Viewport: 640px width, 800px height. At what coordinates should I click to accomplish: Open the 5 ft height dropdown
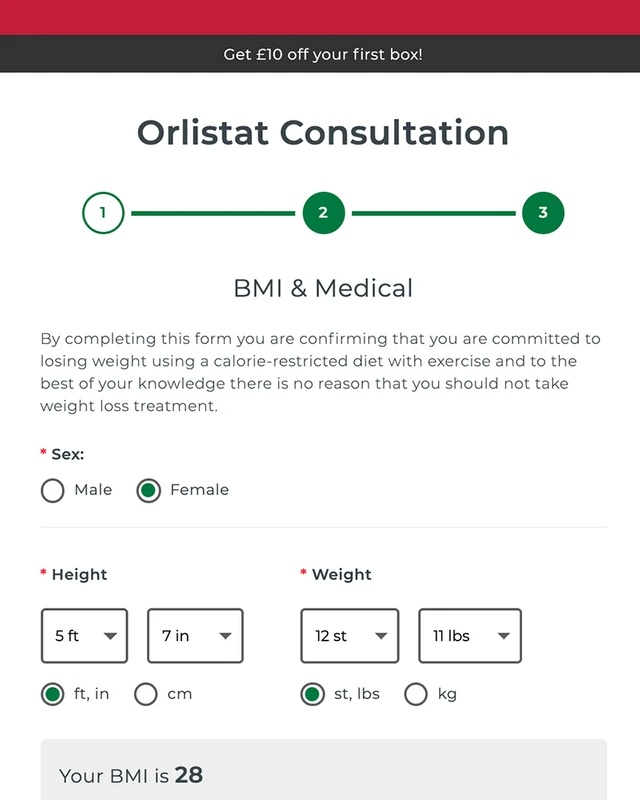(x=84, y=636)
